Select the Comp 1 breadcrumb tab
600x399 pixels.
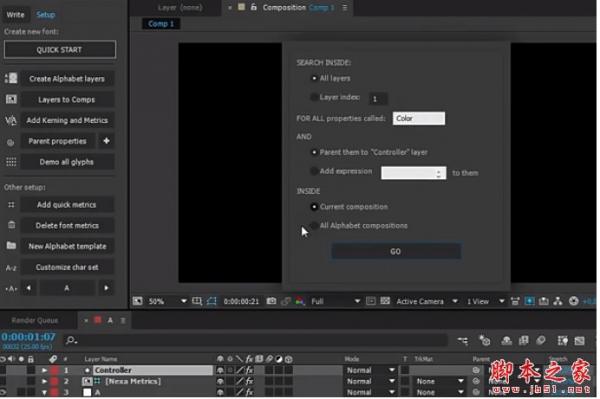tap(161, 24)
